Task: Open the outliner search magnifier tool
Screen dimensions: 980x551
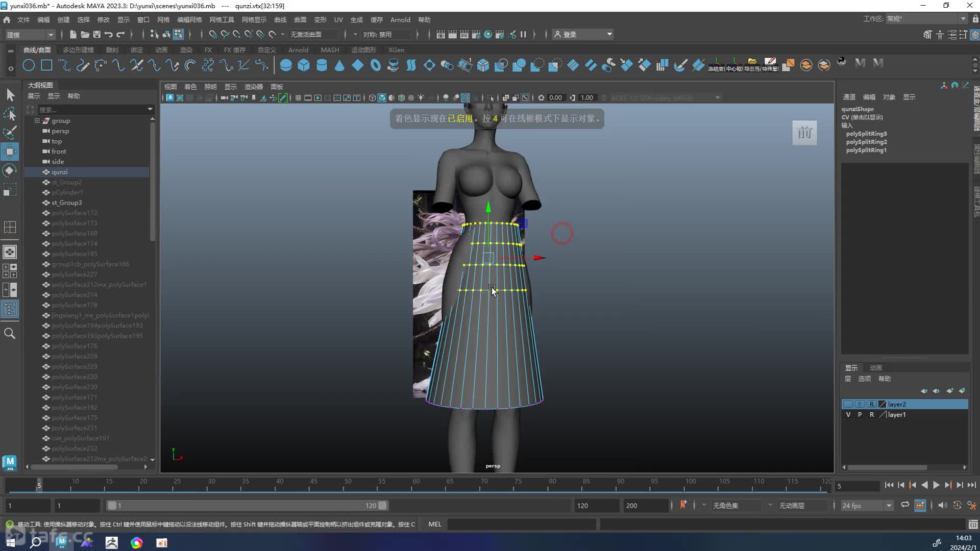Action: 10,333
